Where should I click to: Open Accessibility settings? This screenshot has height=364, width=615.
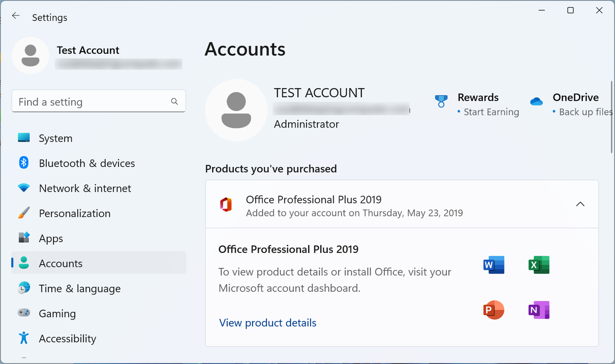(67, 339)
